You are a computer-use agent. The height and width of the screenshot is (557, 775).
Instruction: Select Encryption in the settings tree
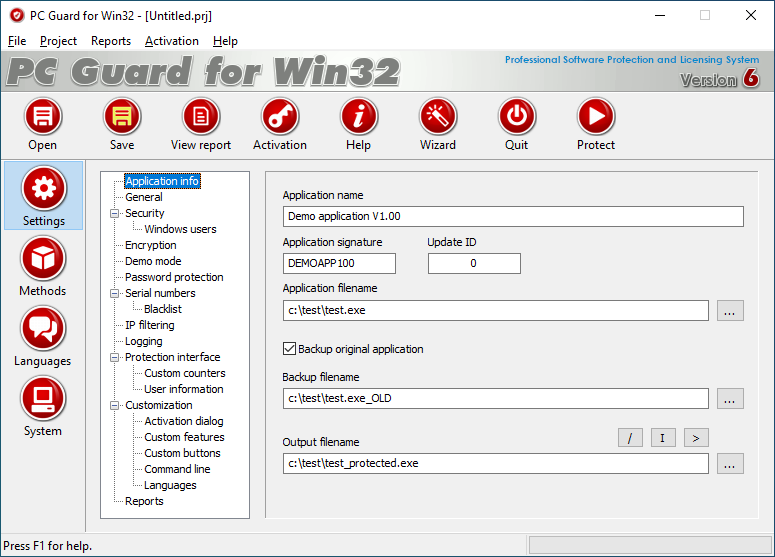point(150,245)
